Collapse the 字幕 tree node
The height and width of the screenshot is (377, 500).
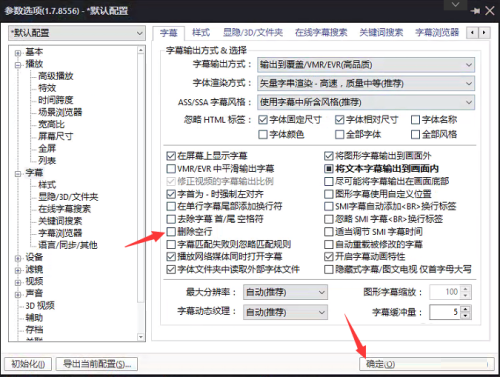click(x=18, y=174)
